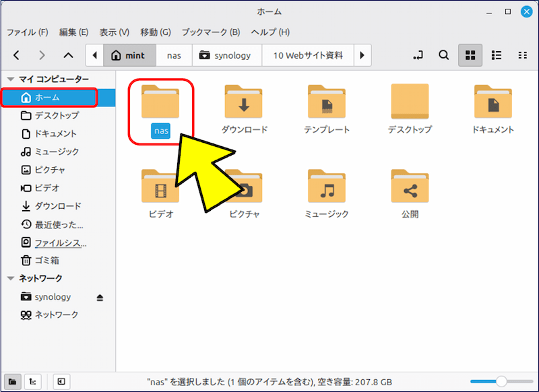The height and width of the screenshot is (392, 539).
Task: Switch to list view mode
Action: 497,55
